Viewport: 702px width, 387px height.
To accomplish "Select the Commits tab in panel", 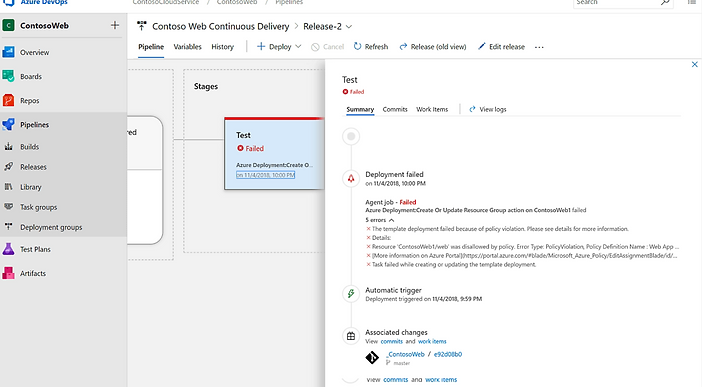I will point(395,109).
